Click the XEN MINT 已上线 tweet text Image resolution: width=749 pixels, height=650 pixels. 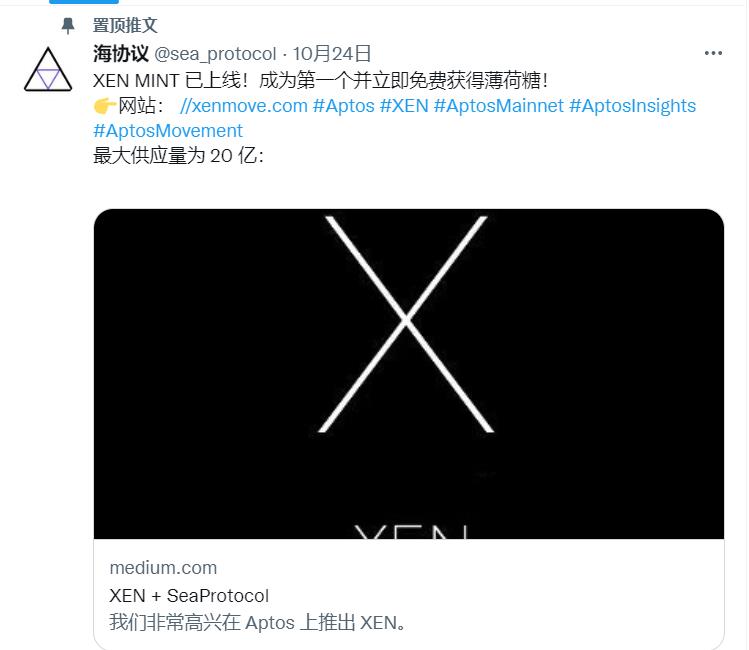point(320,80)
